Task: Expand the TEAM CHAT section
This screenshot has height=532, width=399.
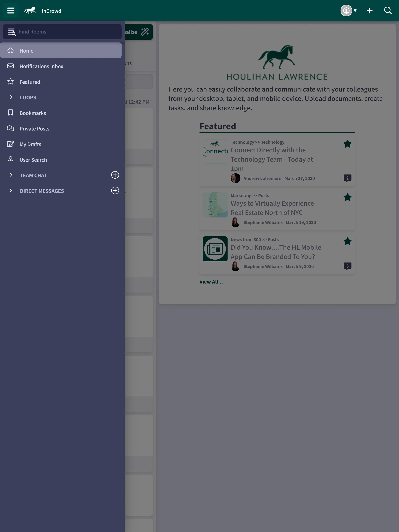Action: tap(11, 175)
